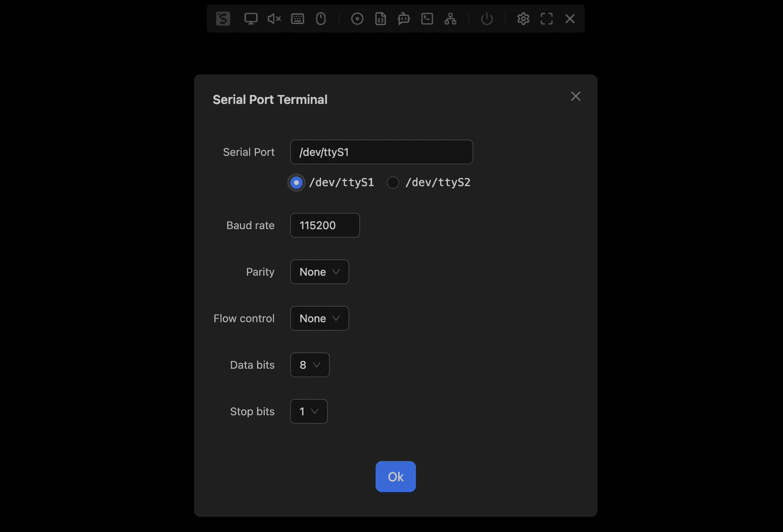
Task: Open the Flow control dropdown
Action: click(319, 318)
